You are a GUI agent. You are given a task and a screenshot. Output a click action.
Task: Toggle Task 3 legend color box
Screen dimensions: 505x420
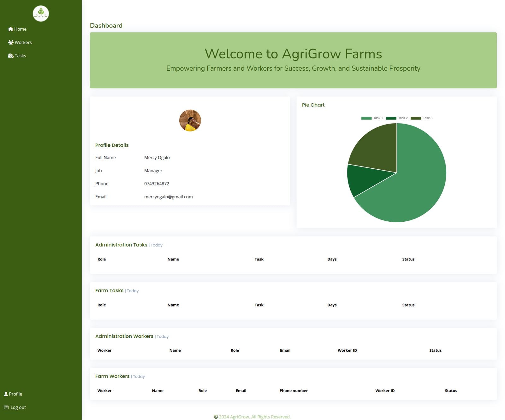click(x=416, y=118)
